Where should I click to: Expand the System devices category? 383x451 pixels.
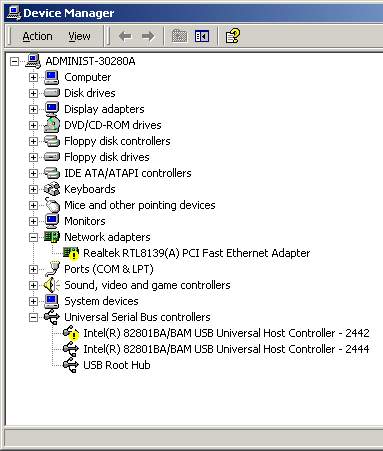[33, 301]
